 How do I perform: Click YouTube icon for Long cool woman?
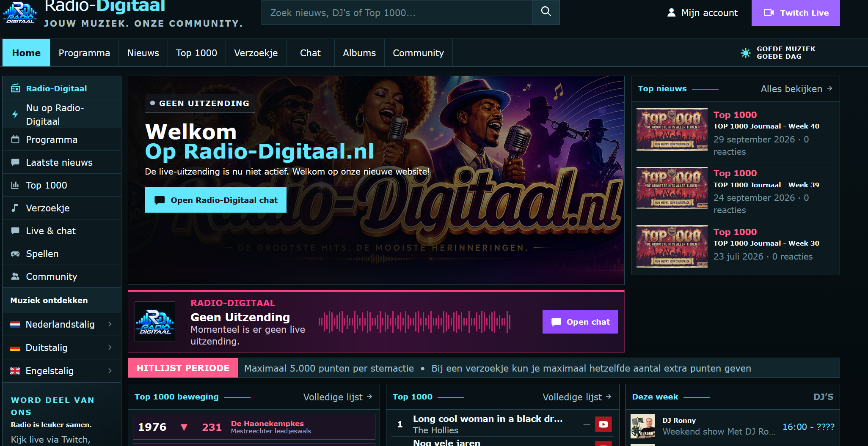point(603,424)
